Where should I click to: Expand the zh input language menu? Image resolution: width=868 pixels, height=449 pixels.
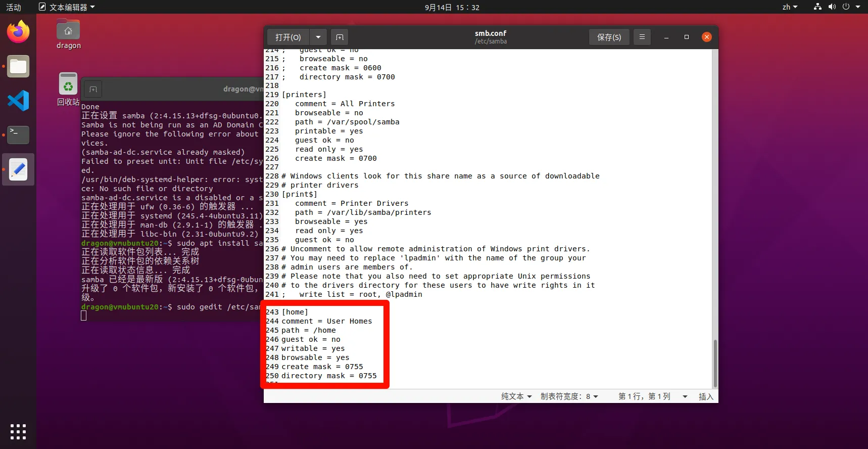pyautogui.click(x=790, y=7)
